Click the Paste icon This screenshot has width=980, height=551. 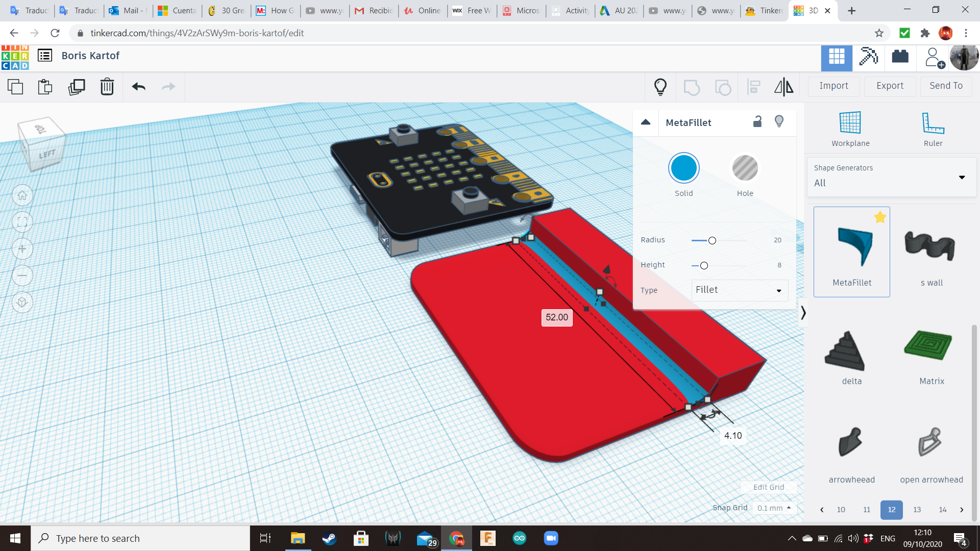tap(45, 87)
